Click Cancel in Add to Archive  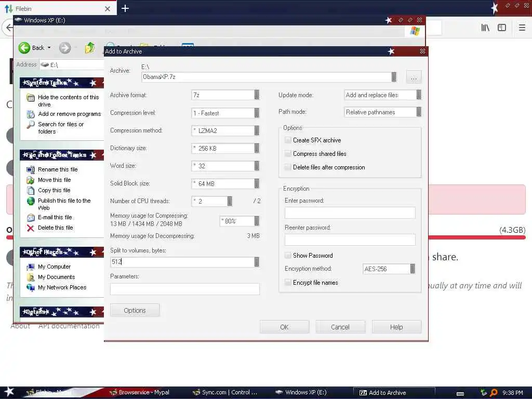(x=340, y=327)
